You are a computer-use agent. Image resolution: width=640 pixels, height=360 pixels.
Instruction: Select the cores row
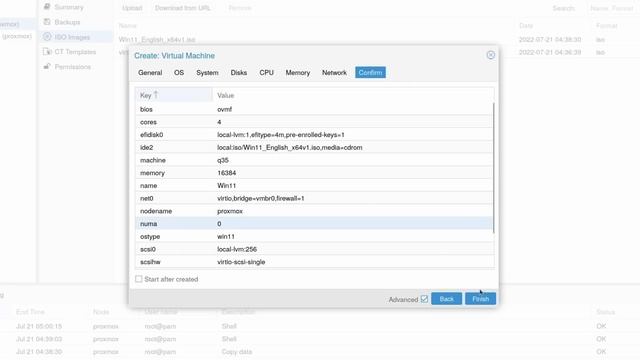click(313, 122)
